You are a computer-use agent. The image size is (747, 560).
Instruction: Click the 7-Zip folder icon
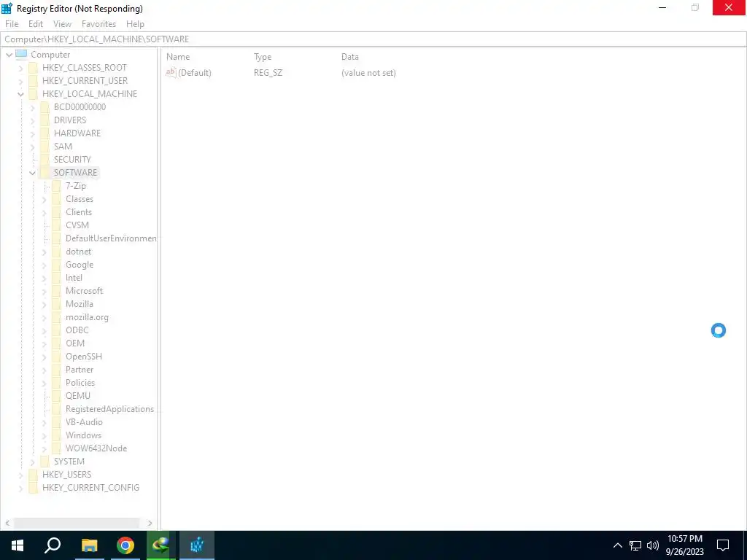(x=57, y=186)
